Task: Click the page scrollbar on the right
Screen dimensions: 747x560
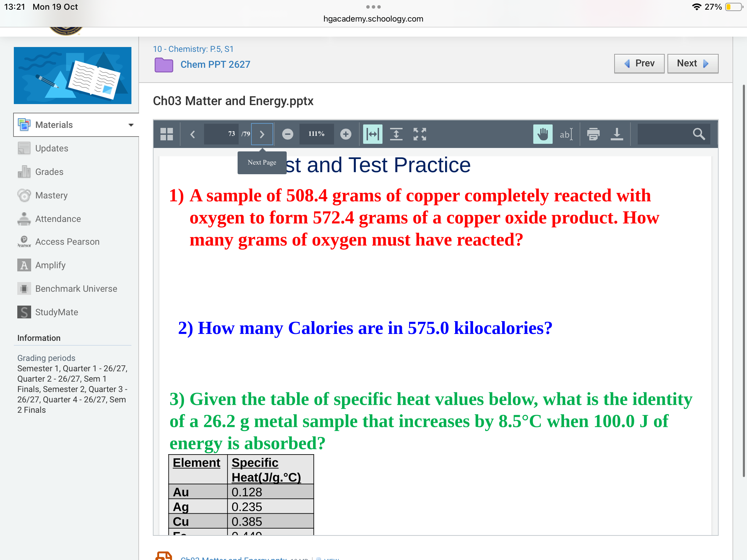Action: tap(744, 280)
